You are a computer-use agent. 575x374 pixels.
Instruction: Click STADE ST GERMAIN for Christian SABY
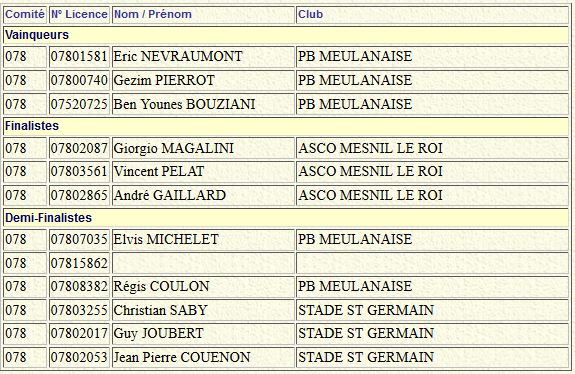[366, 310]
